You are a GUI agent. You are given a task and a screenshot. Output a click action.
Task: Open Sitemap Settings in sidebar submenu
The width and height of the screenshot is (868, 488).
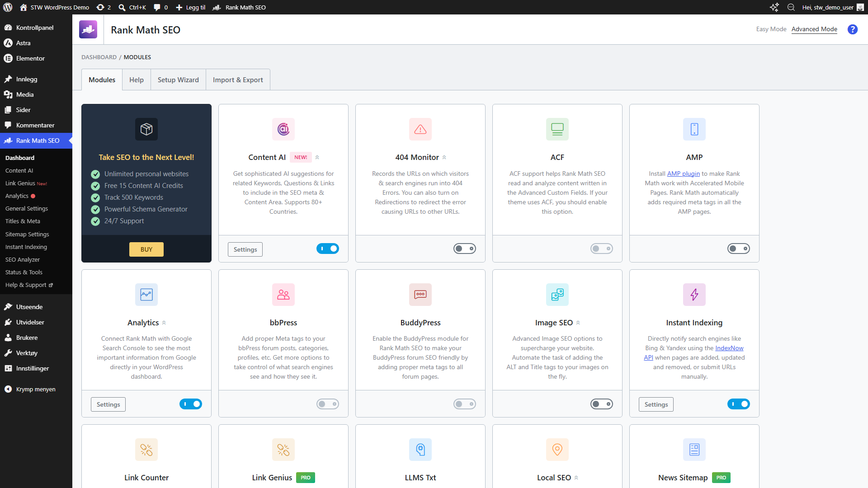point(27,234)
